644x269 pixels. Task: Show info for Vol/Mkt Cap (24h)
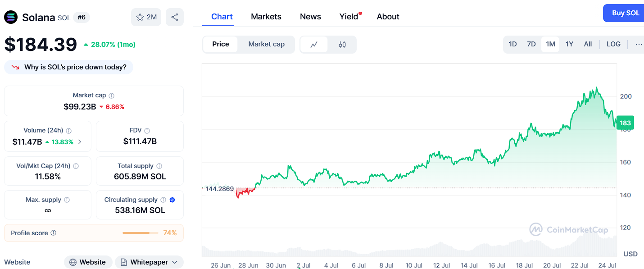[x=76, y=166]
